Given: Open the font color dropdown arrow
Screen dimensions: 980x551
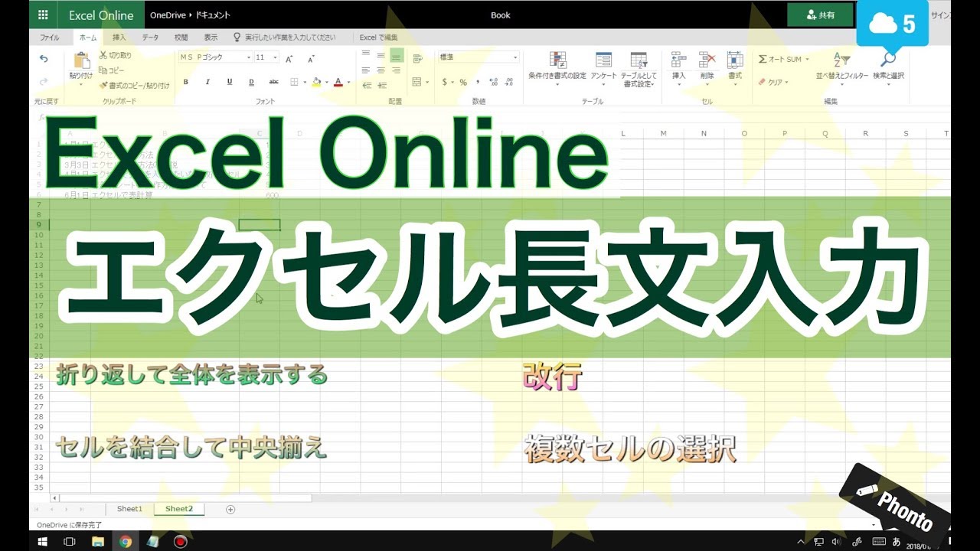Looking at the screenshot, I should coord(349,82).
